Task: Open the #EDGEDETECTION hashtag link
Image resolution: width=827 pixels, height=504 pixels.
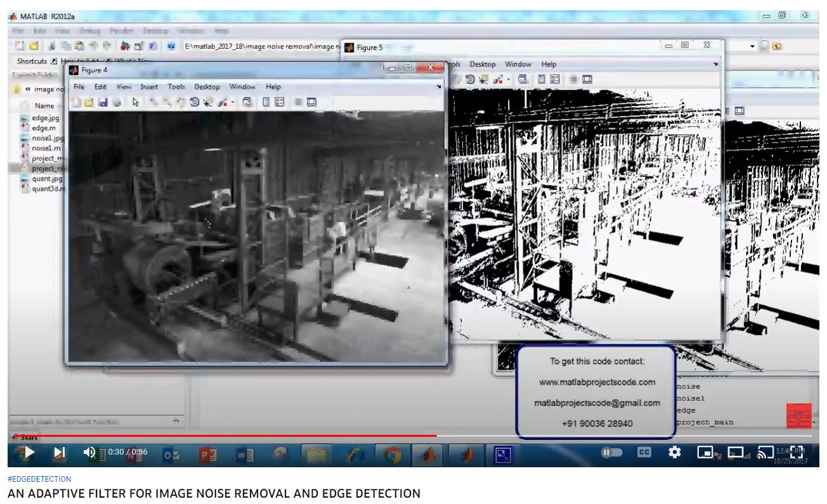Action: coord(39,479)
